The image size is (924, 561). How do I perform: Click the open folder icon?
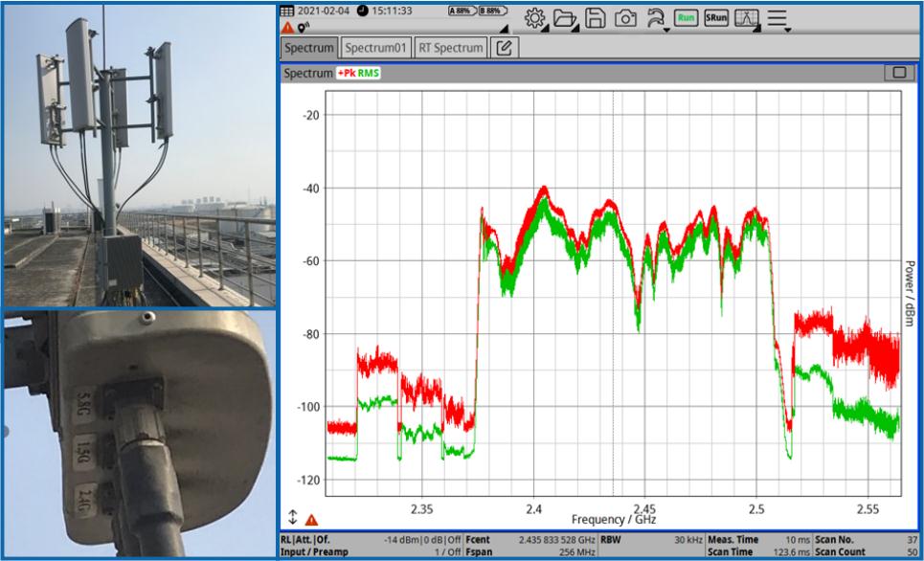[x=564, y=18]
